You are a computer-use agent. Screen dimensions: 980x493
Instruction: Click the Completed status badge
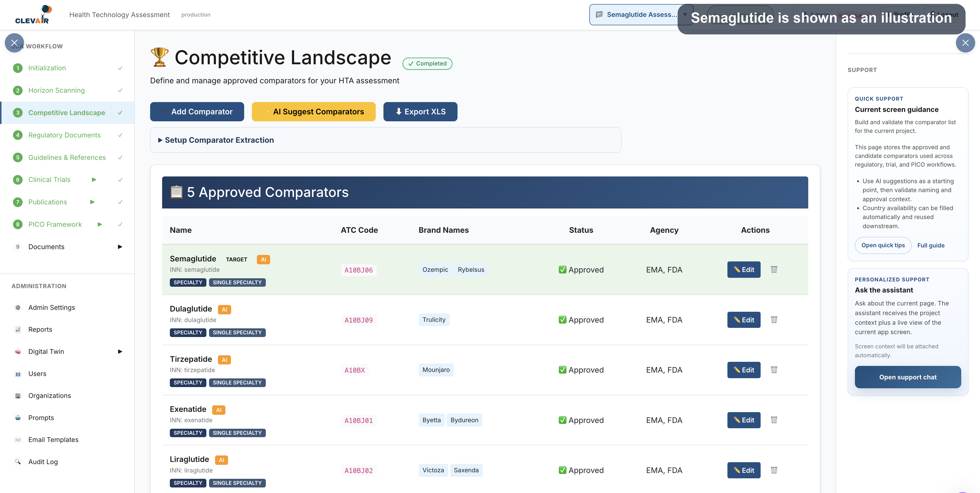click(427, 64)
